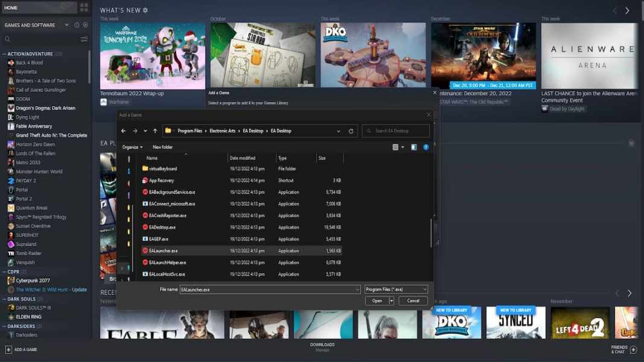Click the Downloads icon at the bottom bar
This screenshot has width=644, height=362.
pyautogui.click(x=323, y=345)
